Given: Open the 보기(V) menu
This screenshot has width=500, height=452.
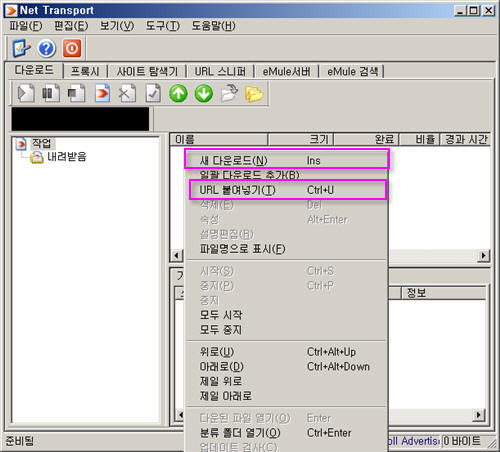Looking at the screenshot, I should coord(117,26).
